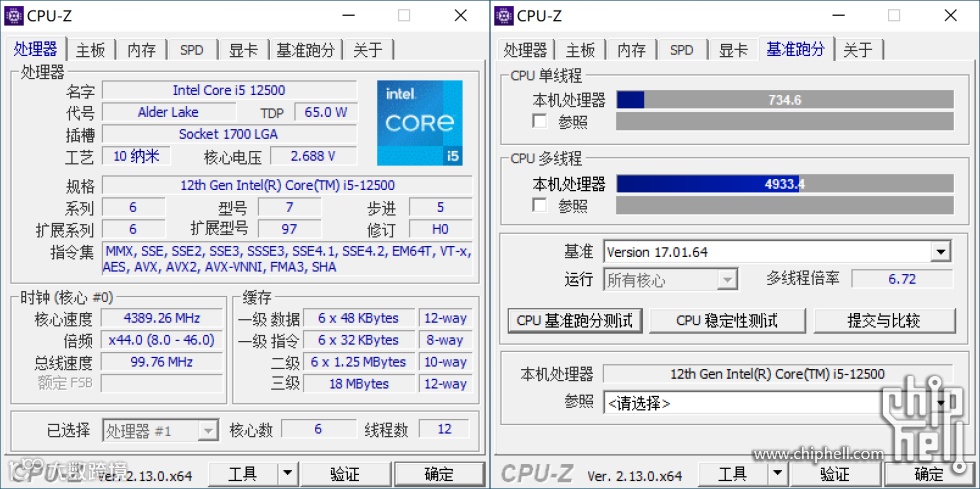Click the multi-thread score bar 4933.4
Viewport: 980px width, 489px height.
coord(785,184)
